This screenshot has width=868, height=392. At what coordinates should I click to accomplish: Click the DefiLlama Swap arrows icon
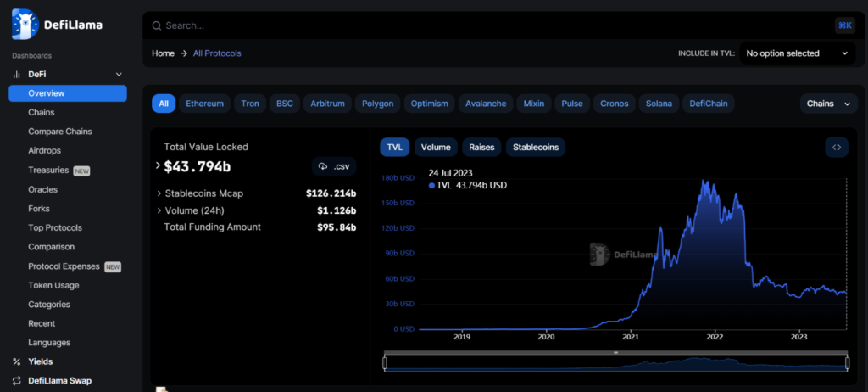click(x=16, y=381)
